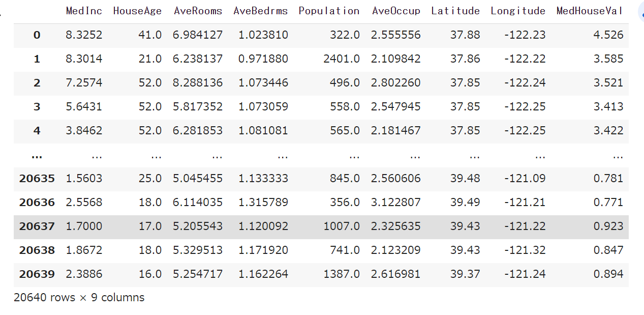This screenshot has height=315, width=644.
Task: Click AveRooms value 8.288136
Action: (x=198, y=83)
